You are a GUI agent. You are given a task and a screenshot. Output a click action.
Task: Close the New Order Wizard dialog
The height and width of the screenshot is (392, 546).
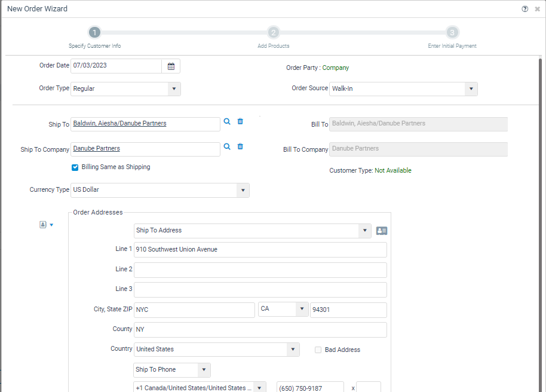click(537, 9)
